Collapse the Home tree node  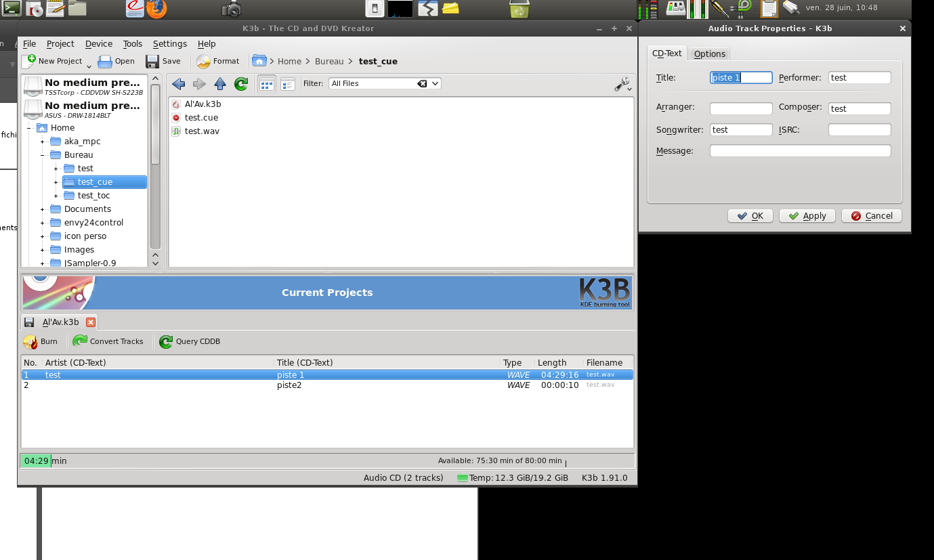[28, 128]
